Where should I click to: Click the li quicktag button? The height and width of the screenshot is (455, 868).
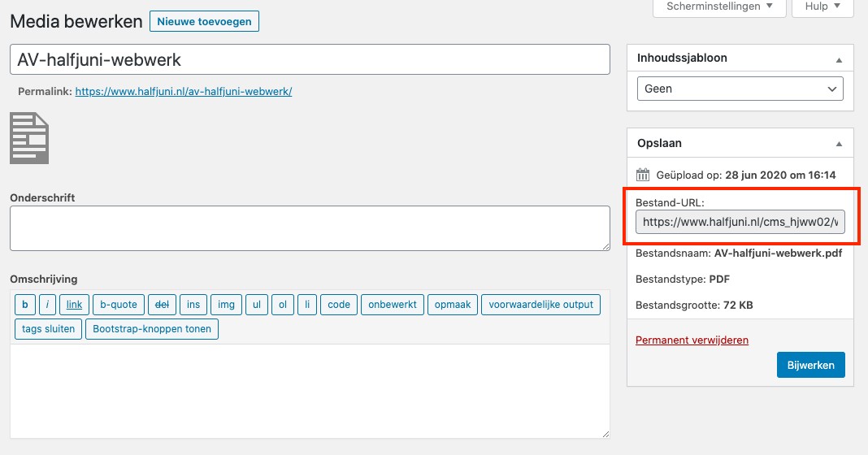point(307,305)
